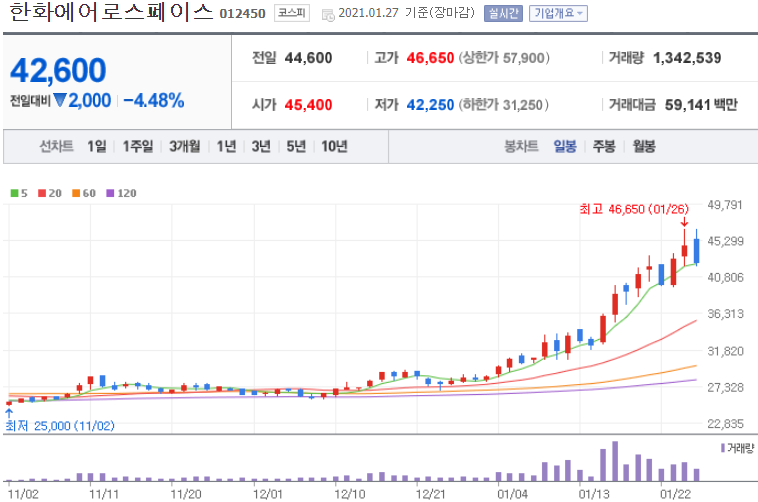The height and width of the screenshot is (502, 758).
Task: Click low price value 42,250
Action: pyautogui.click(x=430, y=105)
